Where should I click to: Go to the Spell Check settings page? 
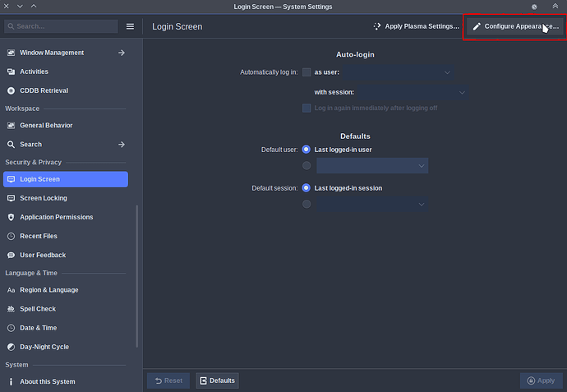click(x=66, y=309)
